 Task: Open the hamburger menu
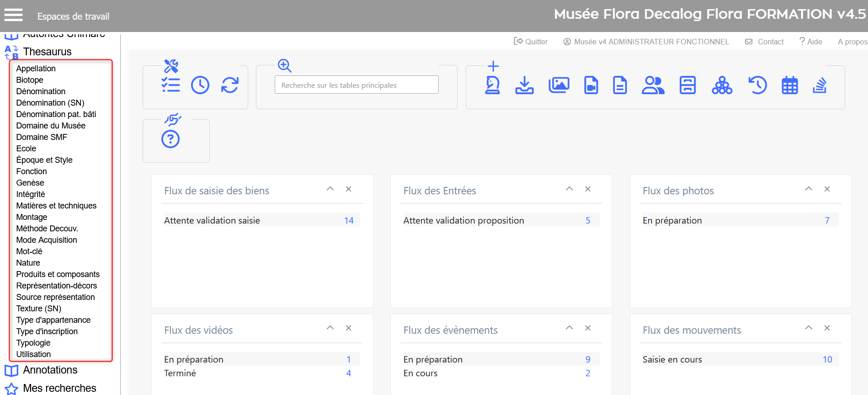[x=13, y=16]
